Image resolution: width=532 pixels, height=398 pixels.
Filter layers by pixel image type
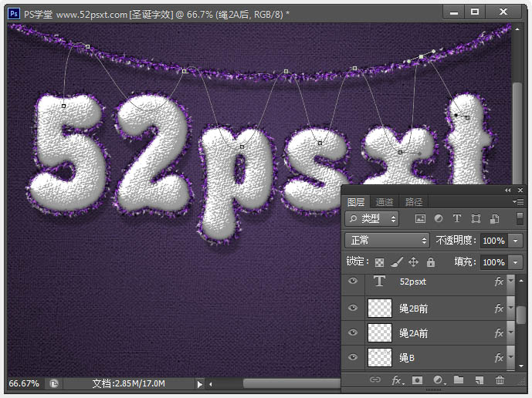(x=420, y=218)
